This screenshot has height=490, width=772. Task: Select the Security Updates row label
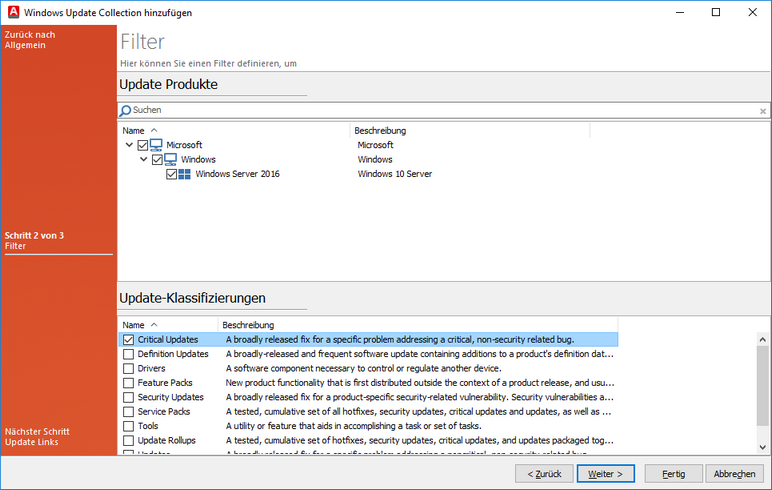click(x=170, y=397)
